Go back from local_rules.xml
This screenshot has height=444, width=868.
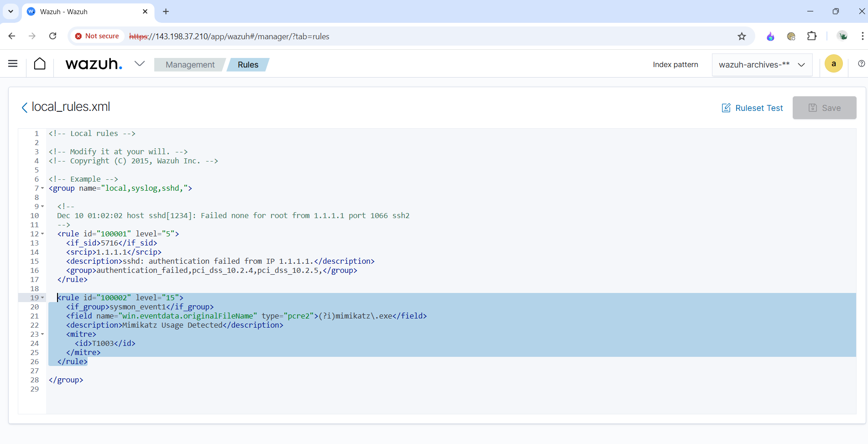point(25,107)
